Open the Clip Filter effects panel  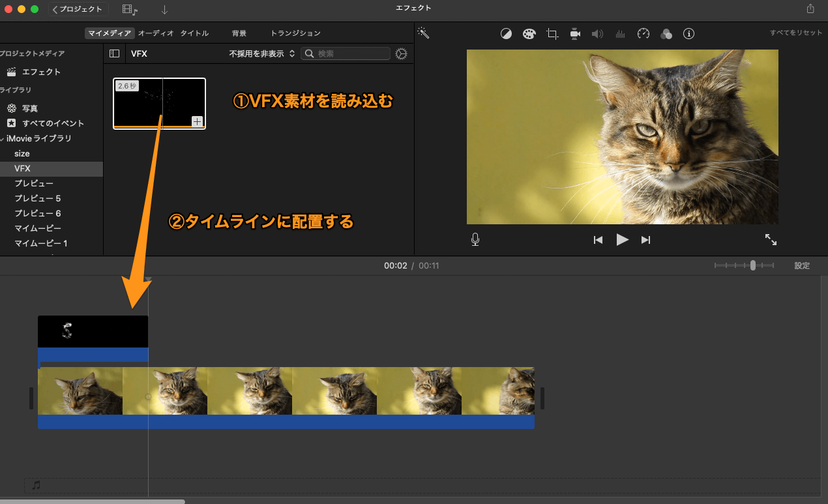click(666, 33)
